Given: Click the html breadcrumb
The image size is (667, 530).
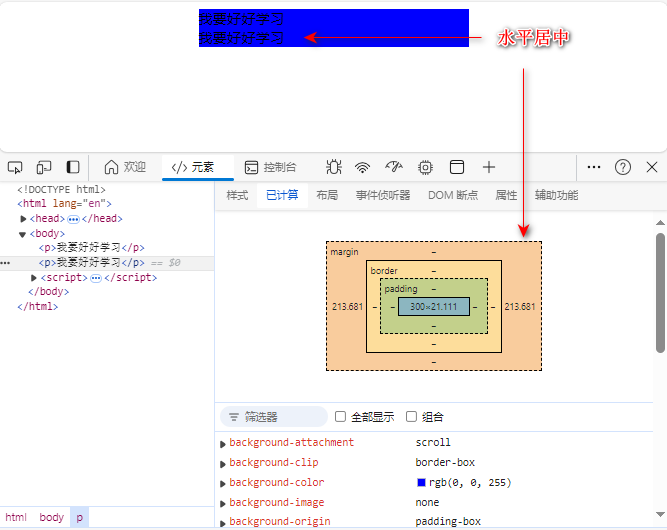Looking at the screenshot, I should [x=16, y=517].
